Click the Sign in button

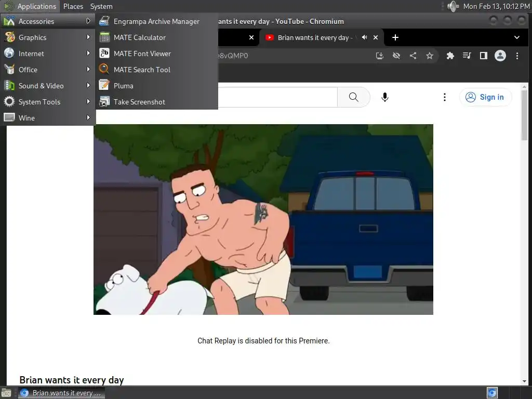click(x=485, y=97)
